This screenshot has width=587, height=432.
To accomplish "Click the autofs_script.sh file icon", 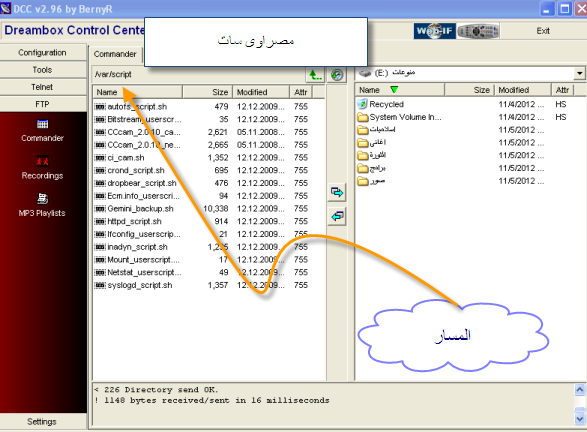I will (100, 107).
